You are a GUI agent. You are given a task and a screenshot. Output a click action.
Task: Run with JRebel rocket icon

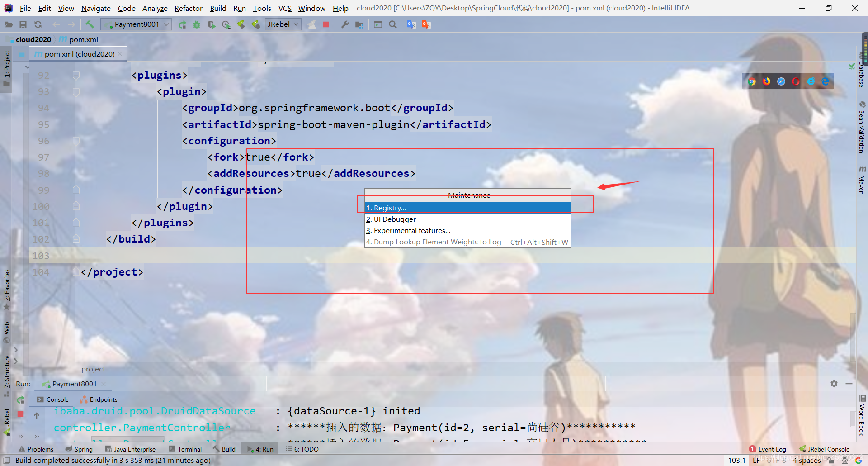pyautogui.click(x=241, y=24)
